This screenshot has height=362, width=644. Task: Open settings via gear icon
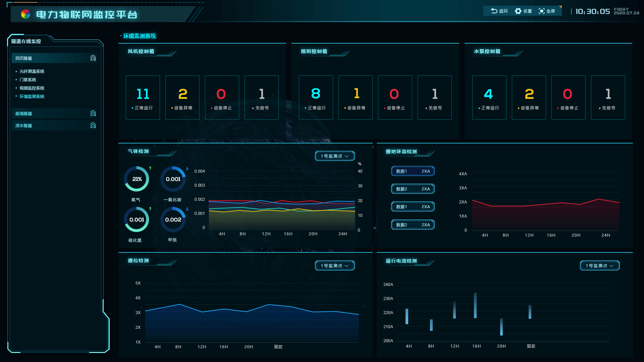518,11
